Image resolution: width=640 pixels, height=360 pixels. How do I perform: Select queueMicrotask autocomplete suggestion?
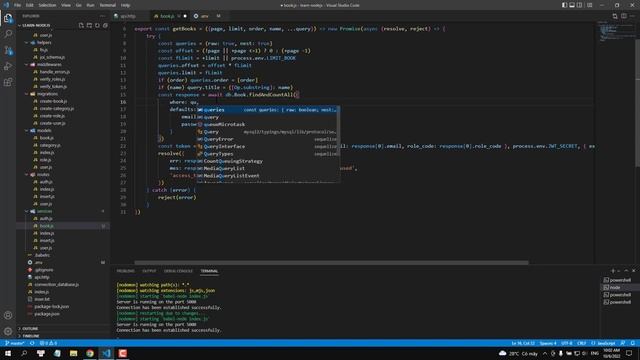point(268,124)
